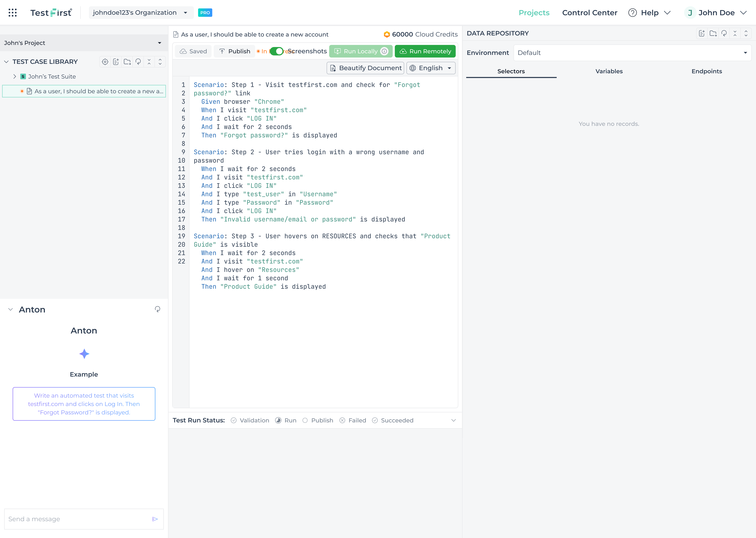Click the Run Locally info icon
Image resolution: width=756 pixels, height=538 pixels.
384,51
